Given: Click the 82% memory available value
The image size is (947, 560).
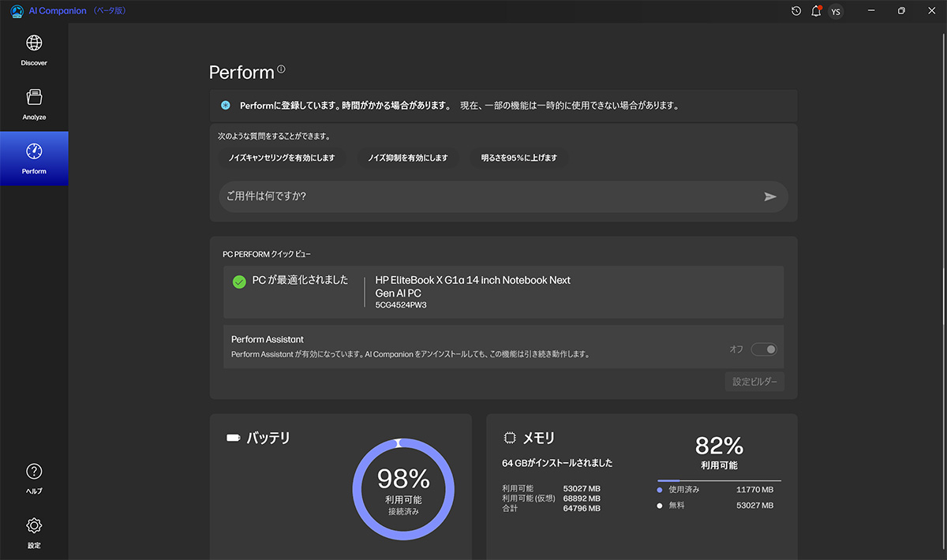Looking at the screenshot, I should 719,446.
